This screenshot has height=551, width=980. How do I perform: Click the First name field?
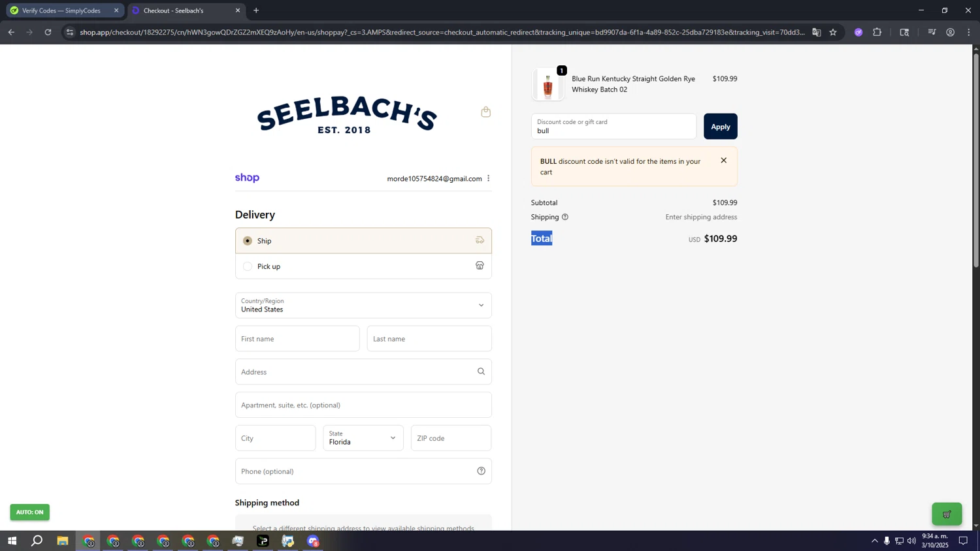(x=297, y=339)
